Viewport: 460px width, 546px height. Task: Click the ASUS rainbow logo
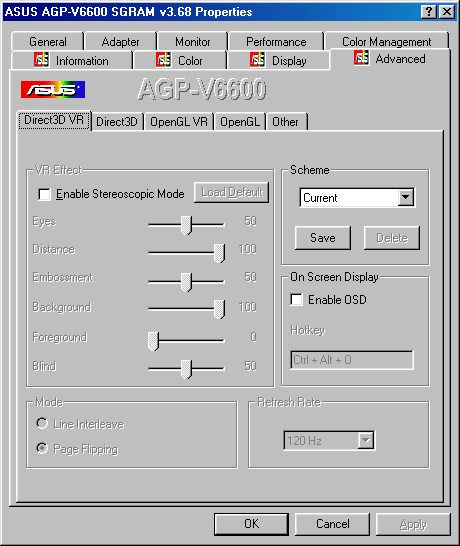(x=53, y=89)
